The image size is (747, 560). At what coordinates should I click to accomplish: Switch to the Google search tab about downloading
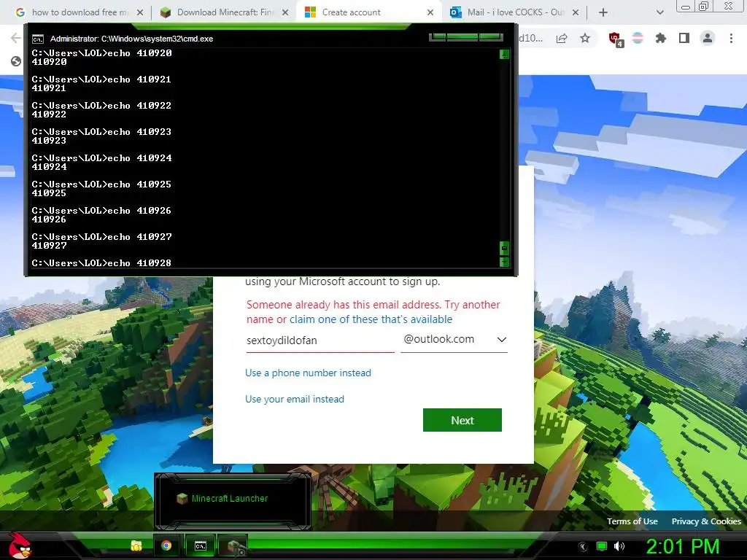point(74,12)
